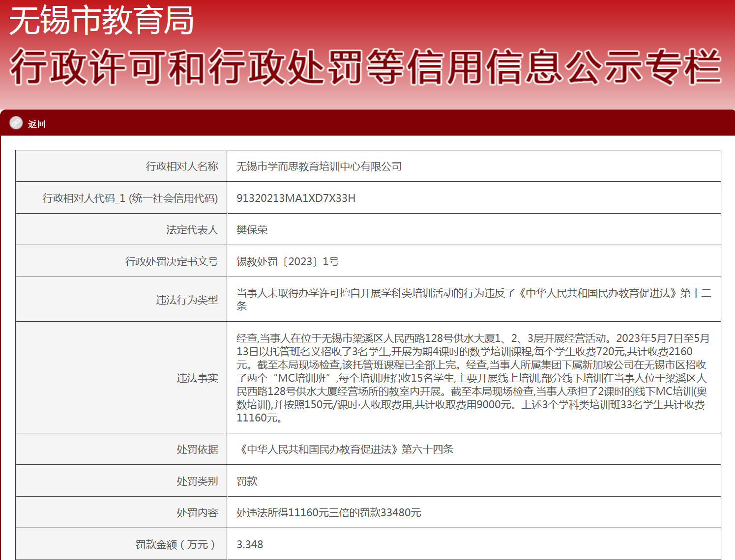Select the 违法事实 label cell
Viewport: 735px width, 560px height.
[121, 378]
